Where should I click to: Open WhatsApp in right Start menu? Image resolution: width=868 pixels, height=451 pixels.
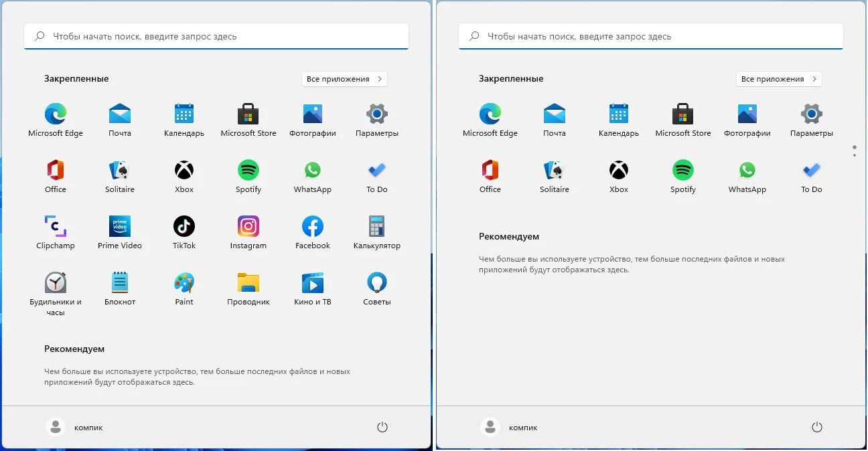tap(747, 177)
